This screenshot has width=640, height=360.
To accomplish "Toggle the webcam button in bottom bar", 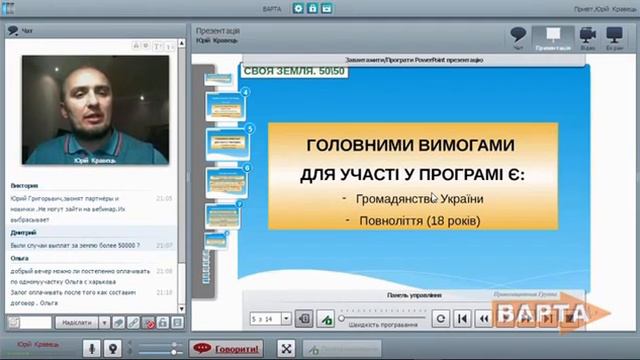I will click(113, 349).
